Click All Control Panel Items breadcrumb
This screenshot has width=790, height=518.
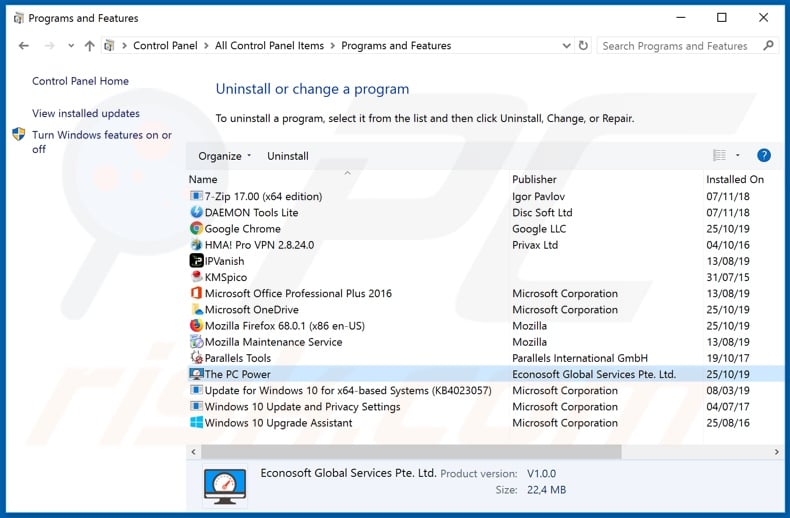[270, 45]
